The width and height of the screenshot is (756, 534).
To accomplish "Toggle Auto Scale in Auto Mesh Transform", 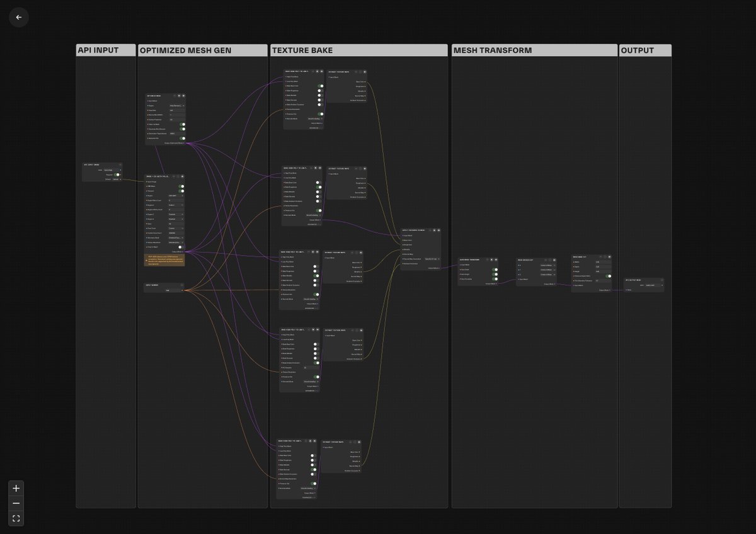I will pyautogui.click(x=495, y=270).
